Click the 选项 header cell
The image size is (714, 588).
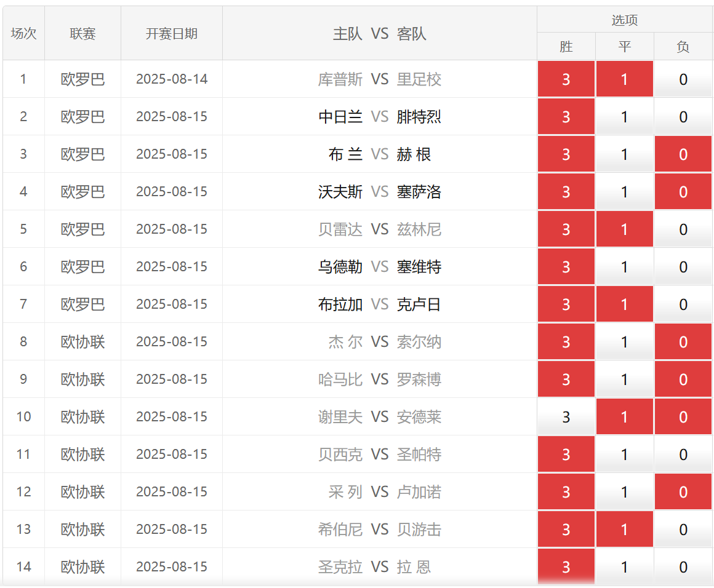[624, 20]
